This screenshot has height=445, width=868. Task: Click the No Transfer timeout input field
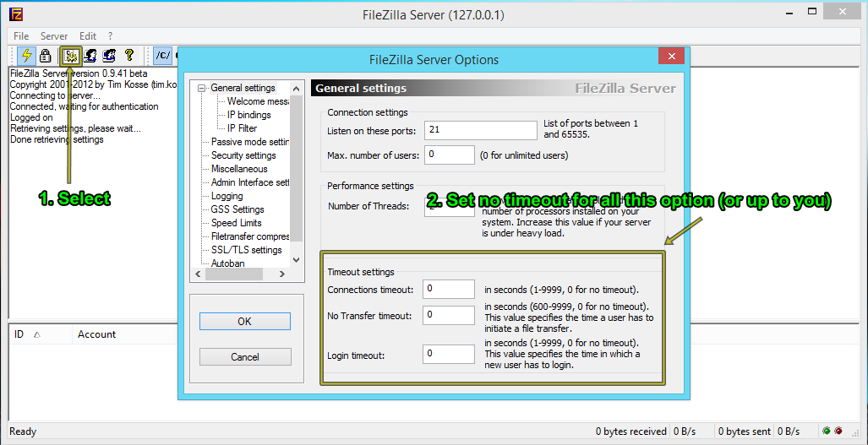point(449,315)
